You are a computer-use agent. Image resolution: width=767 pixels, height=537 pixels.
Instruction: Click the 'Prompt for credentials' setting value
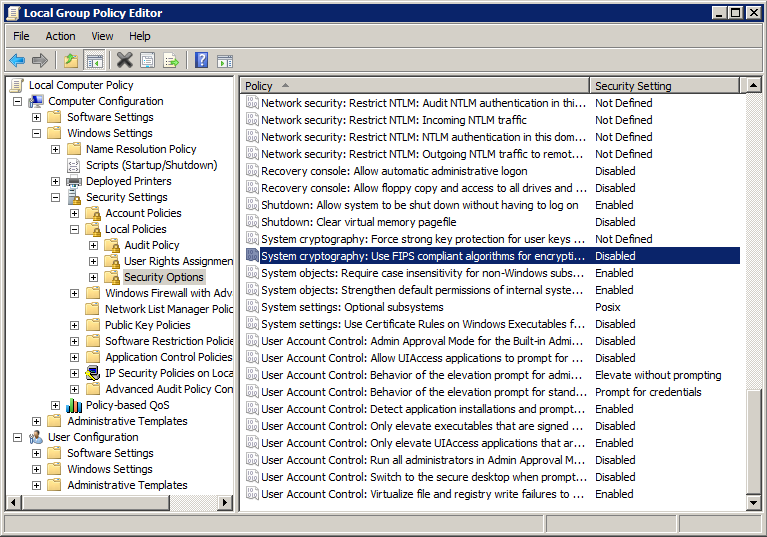point(648,392)
